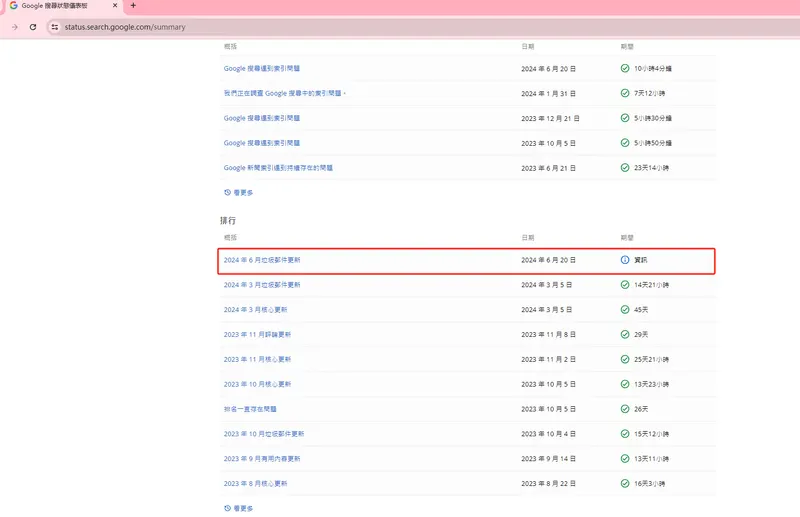Click the date 2023 年 11 月 2 日

click(x=548, y=359)
